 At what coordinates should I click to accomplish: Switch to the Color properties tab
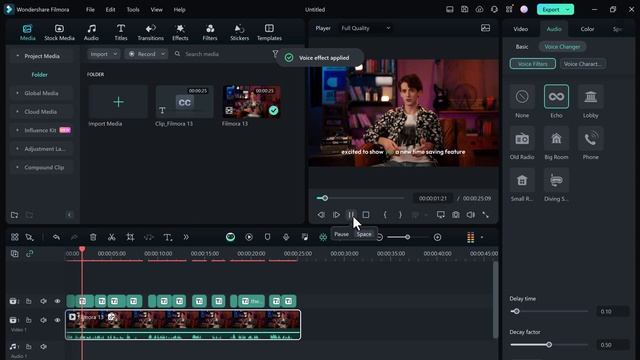(587, 29)
